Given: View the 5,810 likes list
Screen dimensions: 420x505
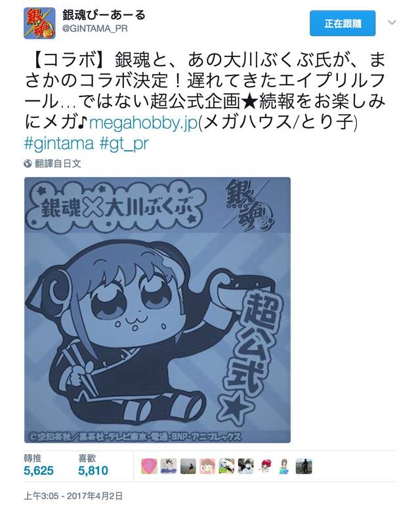Looking at the screenshot, I should (x=93, y=466).
